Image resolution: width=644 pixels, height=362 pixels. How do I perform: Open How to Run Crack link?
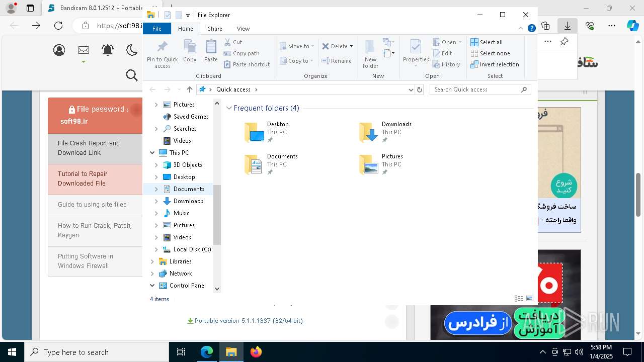pos(95,230)
